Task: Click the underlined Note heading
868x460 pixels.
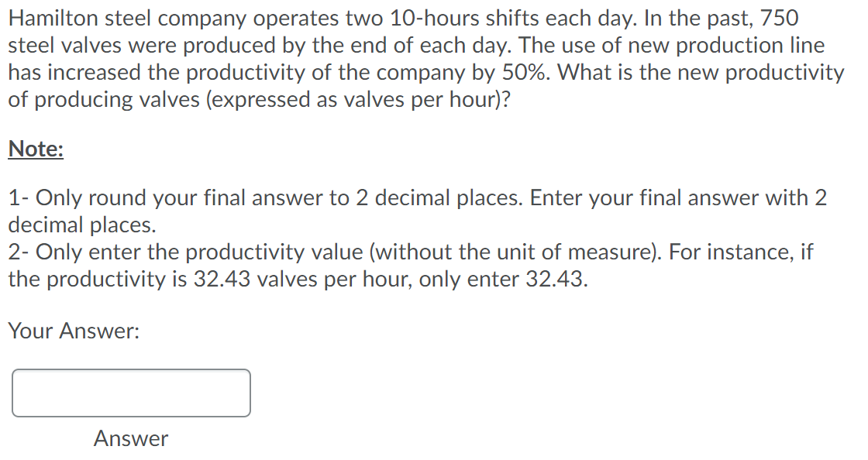Action: click(x=33, y=148)
